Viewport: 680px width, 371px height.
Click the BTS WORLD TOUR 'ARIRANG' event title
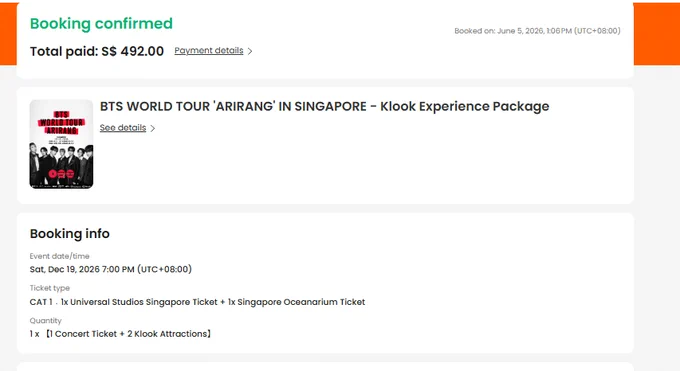click(324, 106)
